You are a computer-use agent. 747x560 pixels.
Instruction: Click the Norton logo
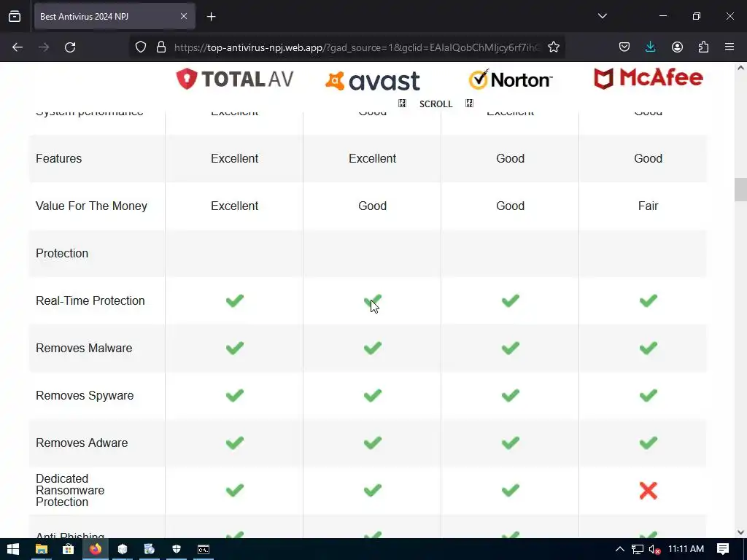[510, 79]
